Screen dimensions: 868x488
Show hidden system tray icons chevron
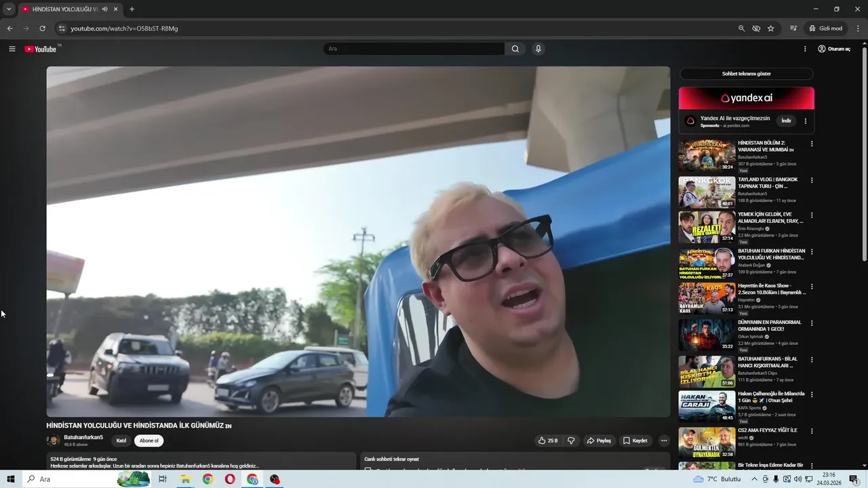pos(755,479)
